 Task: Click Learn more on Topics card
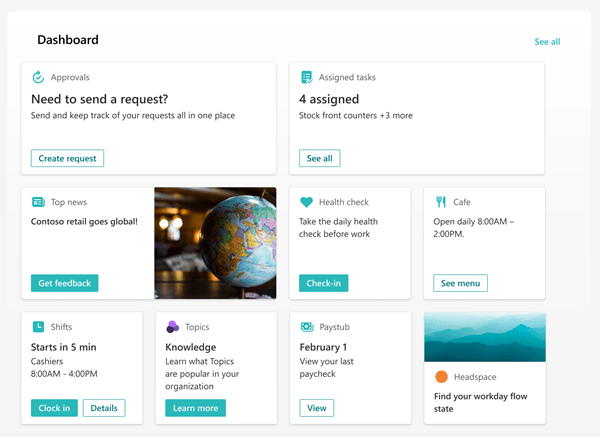point(196,408)
